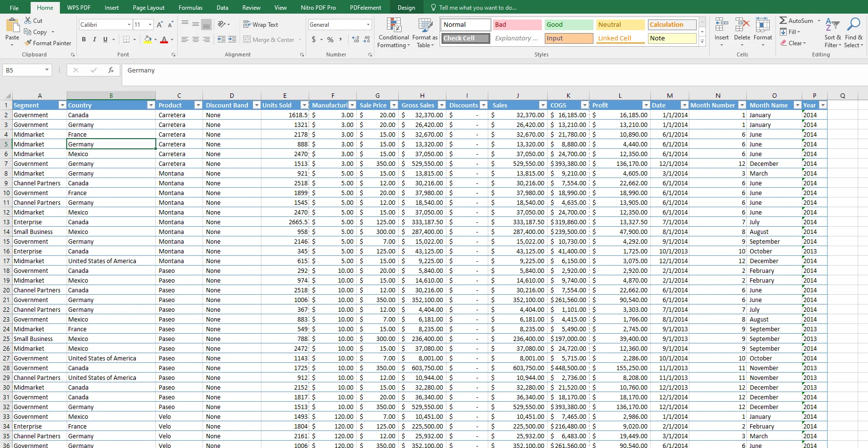Viewport: 868px width, 448px height.
Task: Switch to the Page Layout tab
Action: pos(148,8)
